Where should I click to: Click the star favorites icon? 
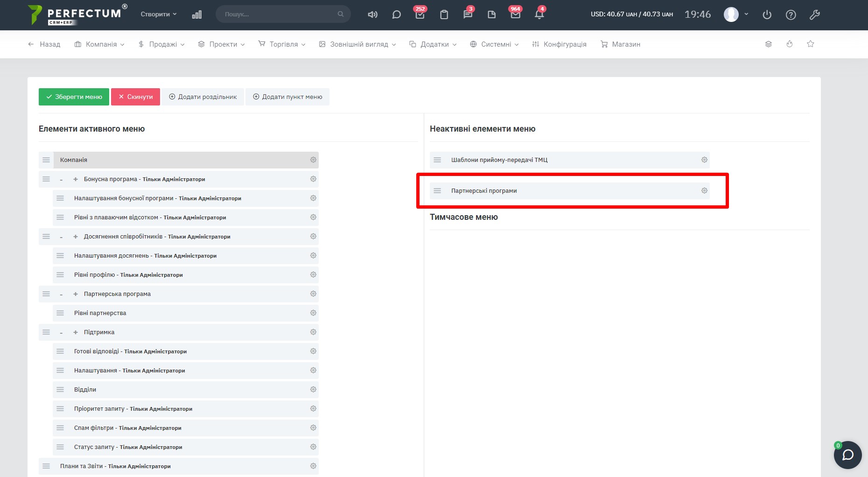[x=810, y=44]
